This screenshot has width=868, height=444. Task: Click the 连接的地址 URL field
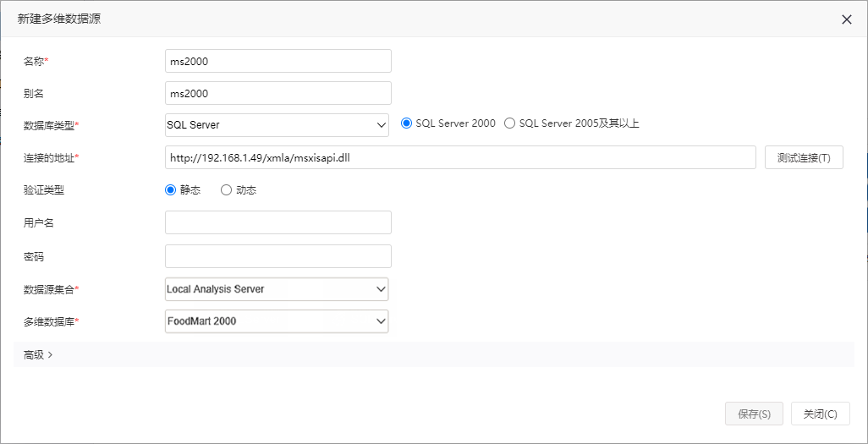point(460,157)
